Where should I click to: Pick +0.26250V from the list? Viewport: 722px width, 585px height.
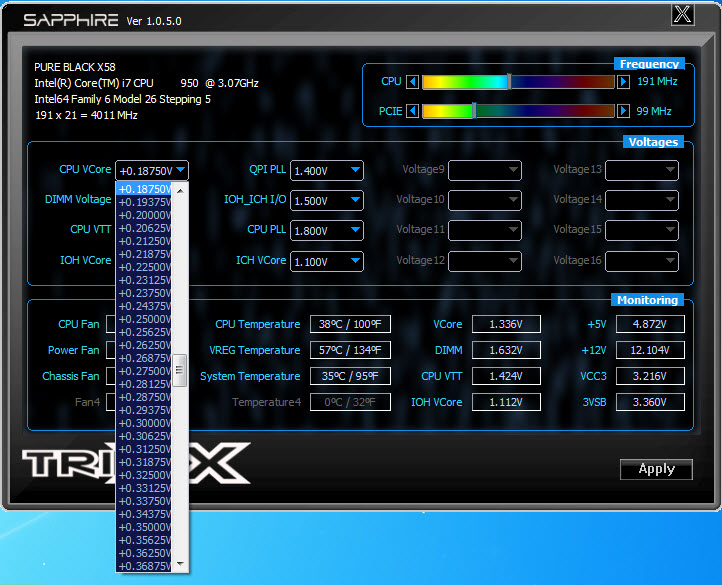point(144,345)
